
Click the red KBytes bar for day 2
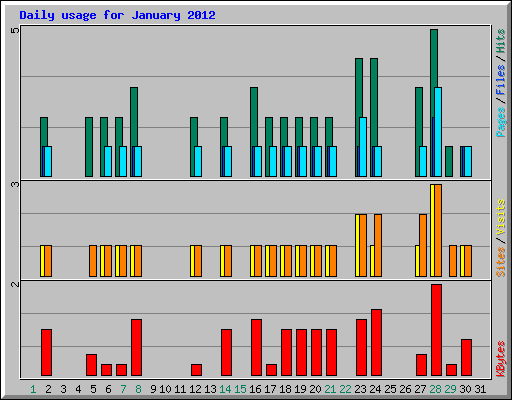click(x=46, y=353)
